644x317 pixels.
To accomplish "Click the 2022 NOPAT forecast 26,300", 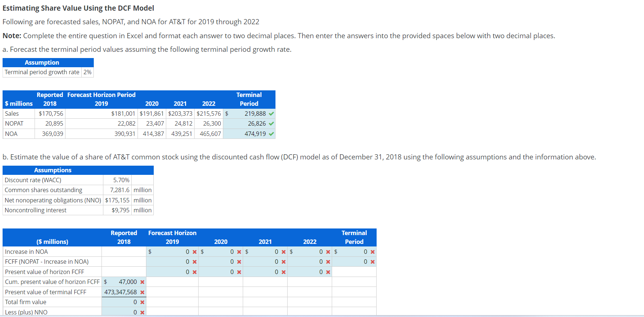I will pyautogui.click(x=212, y=123).
